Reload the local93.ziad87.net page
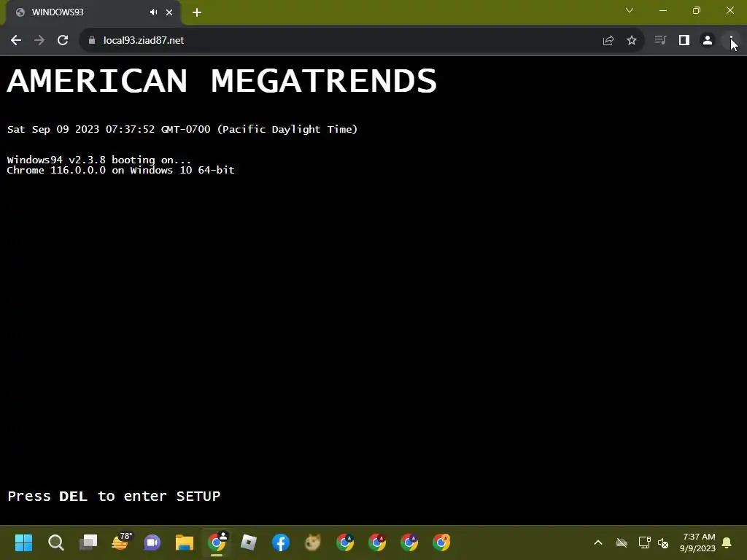Screen dimensions: 747x560 tap(63, 41)
